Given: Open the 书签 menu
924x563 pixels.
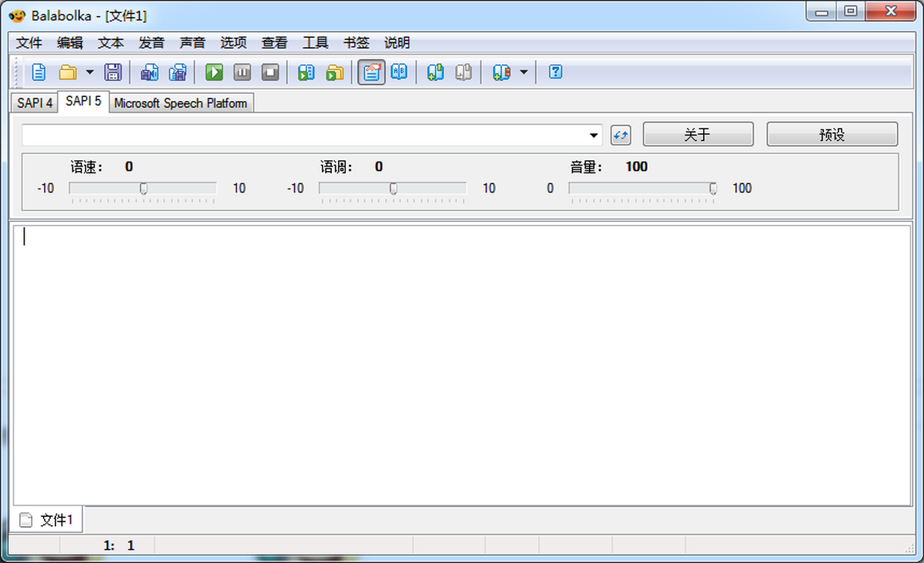Looking at the screenshot, I should pos(357,43).
